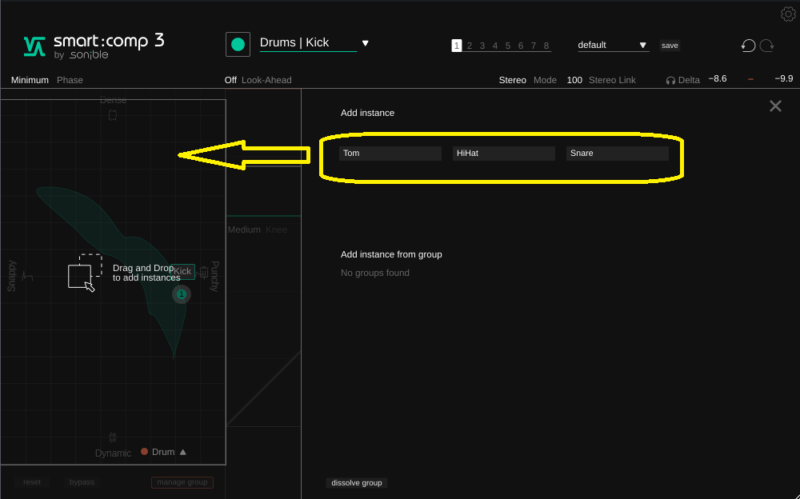Image resolution: width=800 pixels, height=499 pixels.
Task: Toggle the Look-Ahead Off setting
Action: 230,80
